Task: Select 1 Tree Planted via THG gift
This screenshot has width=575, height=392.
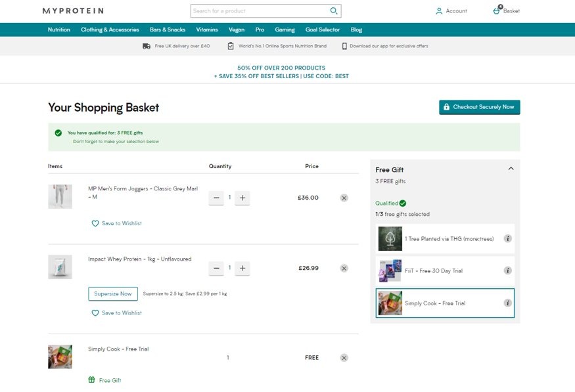Action: [445, 238]
